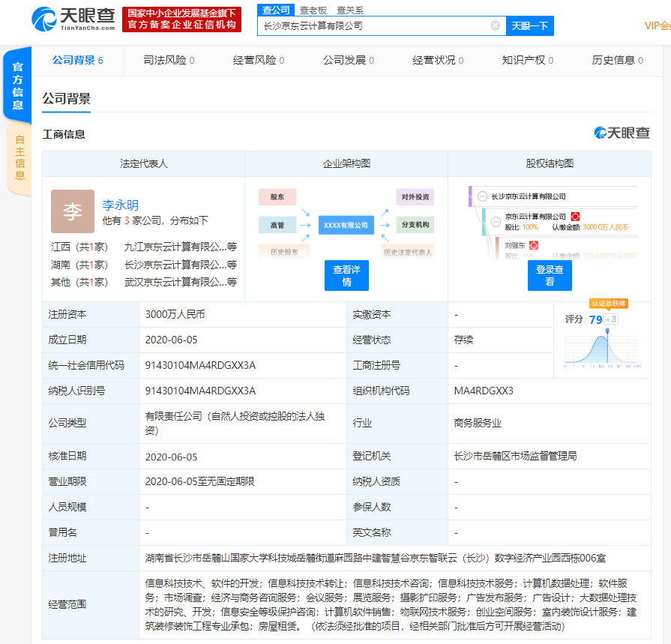Switch search mode to 查老板
The image size is (671, 644).
[312, 10]
